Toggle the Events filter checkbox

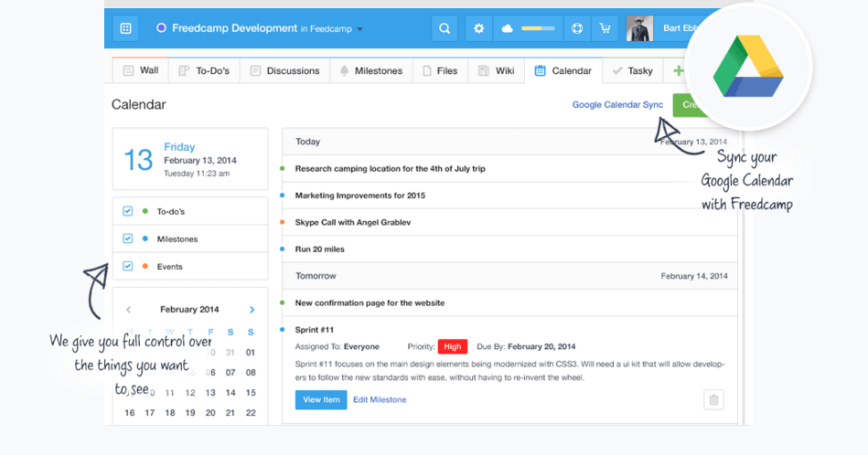coord(128,266)
